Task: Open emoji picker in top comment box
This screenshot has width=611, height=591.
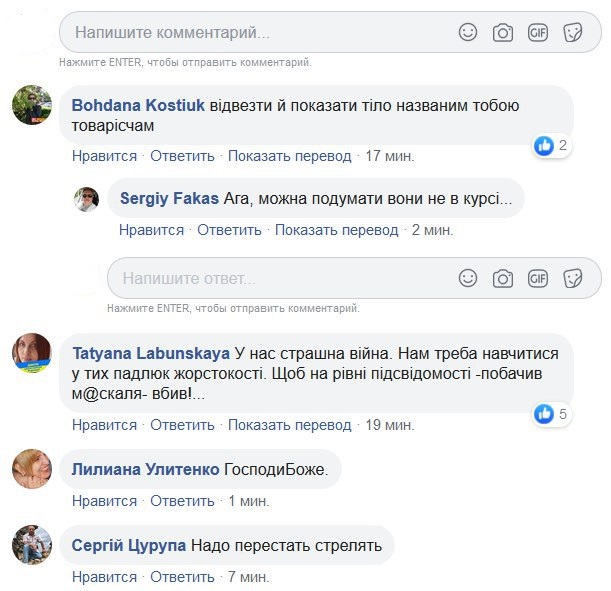Action: point(468,32)
